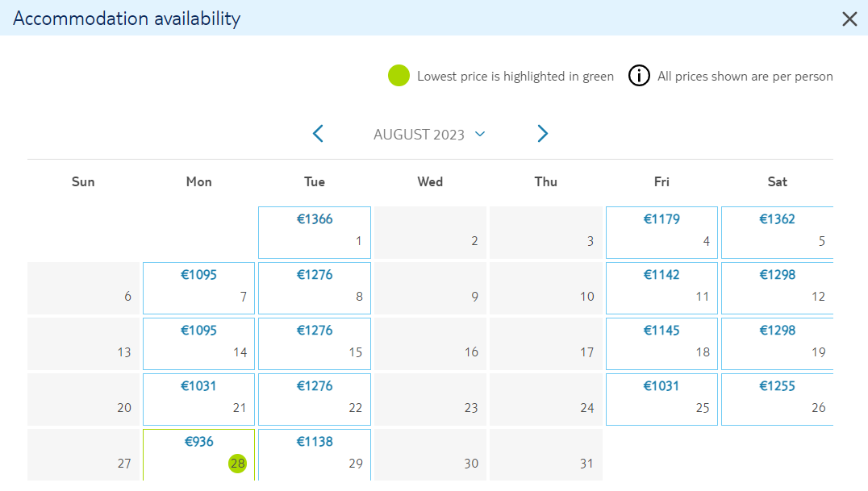Click the Thu column header
Image resolution: width=868 pixels, height=491 pixels.
click(546, 181)
